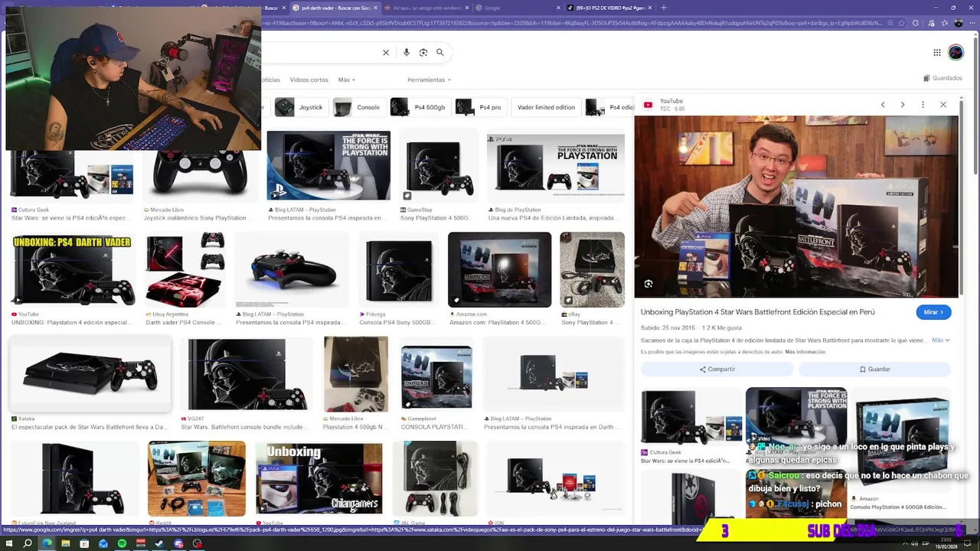Expand the video description with Más
This screenshot has width=980, height=551.
941,340
